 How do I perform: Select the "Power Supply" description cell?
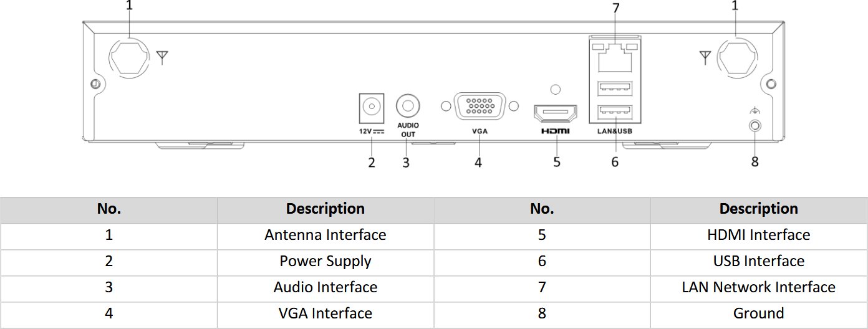coord(325,262)
